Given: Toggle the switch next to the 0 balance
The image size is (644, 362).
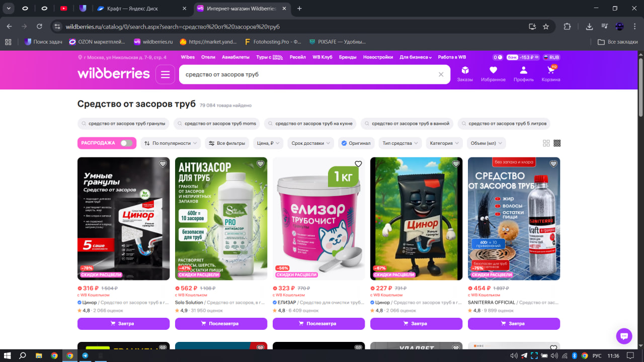Looking at the screenshot, I should pos(498,57).
